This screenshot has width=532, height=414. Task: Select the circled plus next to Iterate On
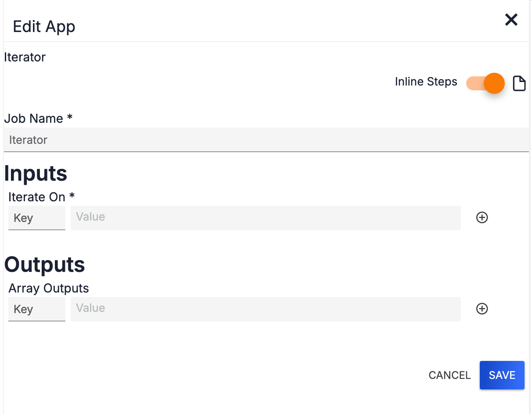tap(482, 218)
